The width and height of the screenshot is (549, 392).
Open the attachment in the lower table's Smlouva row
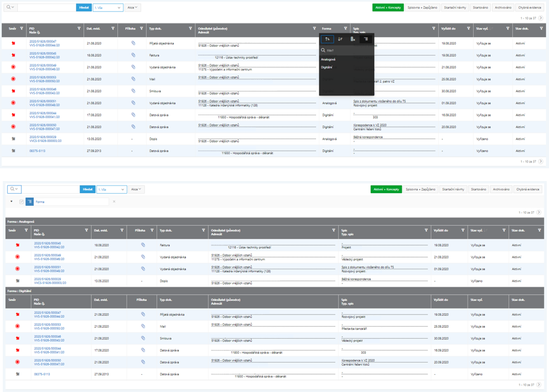point(143,338)
